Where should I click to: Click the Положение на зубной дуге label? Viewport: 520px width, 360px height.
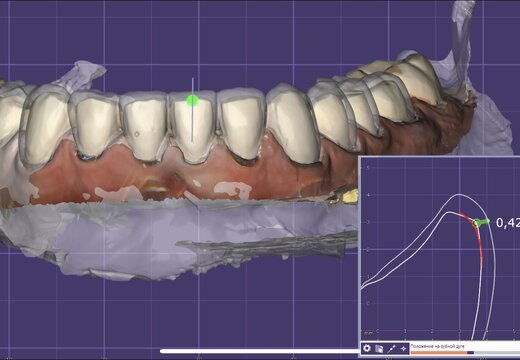[x=437, y=347]
